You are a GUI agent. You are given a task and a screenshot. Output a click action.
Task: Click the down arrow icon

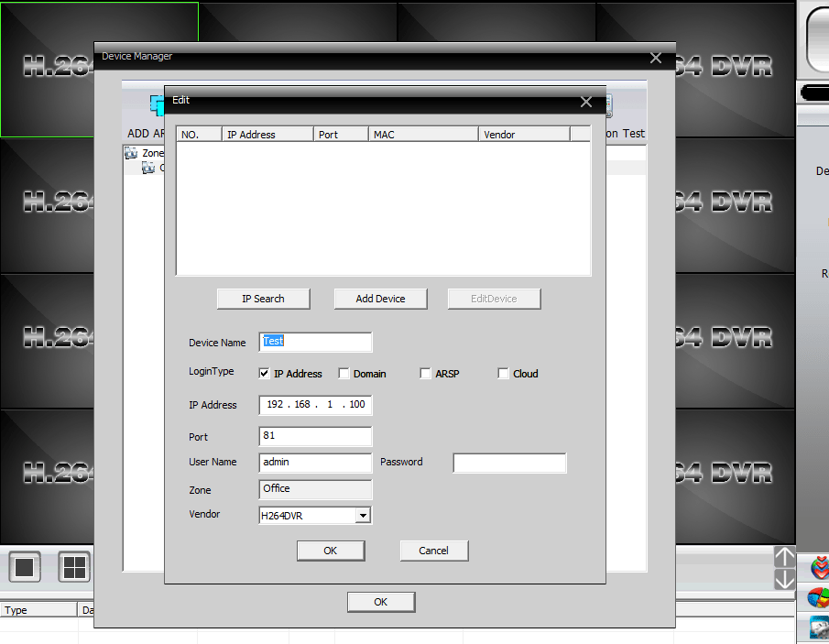[x=785, y=580]
